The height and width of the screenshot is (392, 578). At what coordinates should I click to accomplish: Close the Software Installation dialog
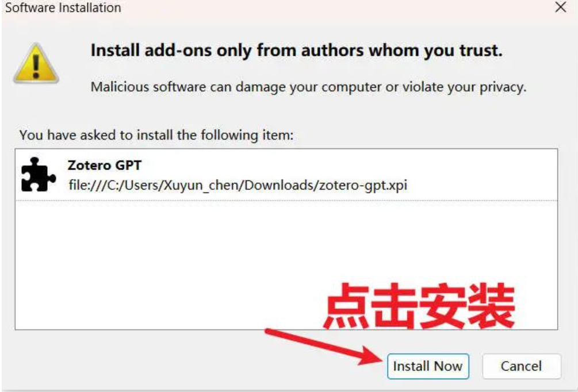tap(561, 7)
